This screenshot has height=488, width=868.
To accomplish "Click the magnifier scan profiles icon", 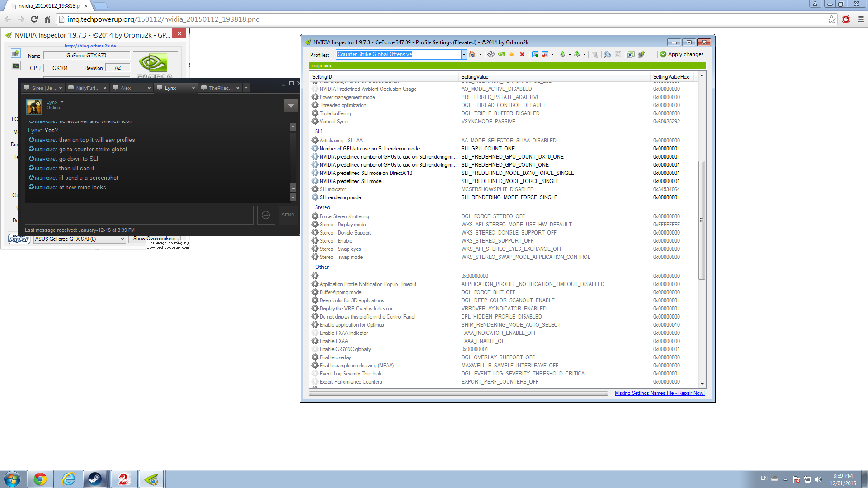I will [x=608, y=54].
